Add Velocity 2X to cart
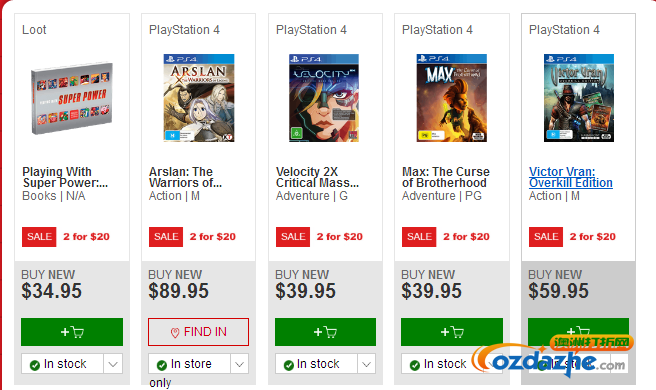This screenshot has width=656, height=390. [325, 332]
